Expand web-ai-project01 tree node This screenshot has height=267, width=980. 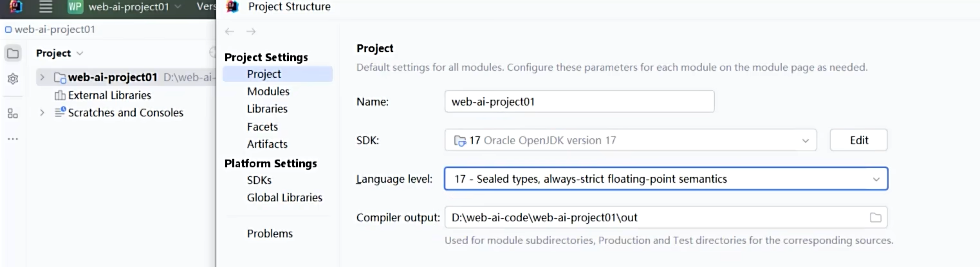(x=42, y=77)
